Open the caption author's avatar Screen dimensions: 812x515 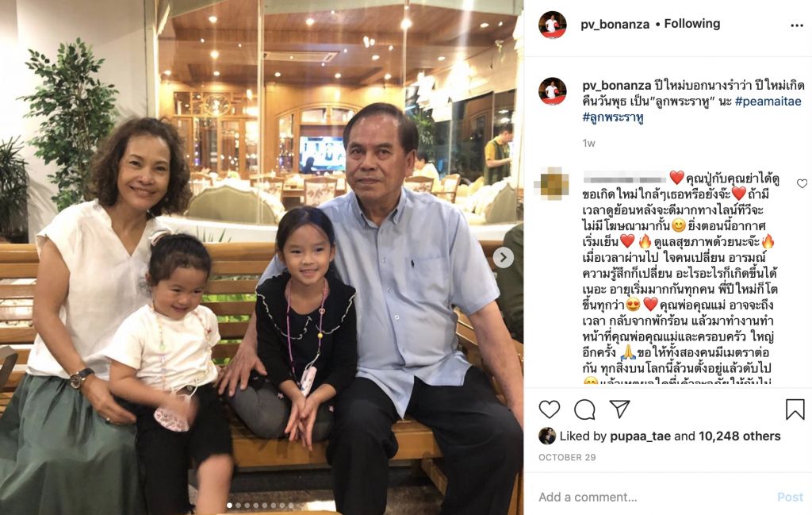553,91
